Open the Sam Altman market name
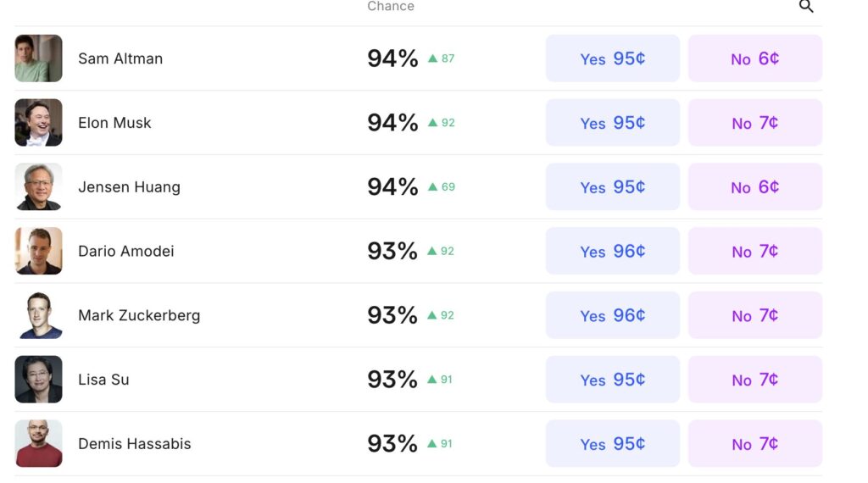The height and width of the screenshot is (483, 868). tap(120, 58)
